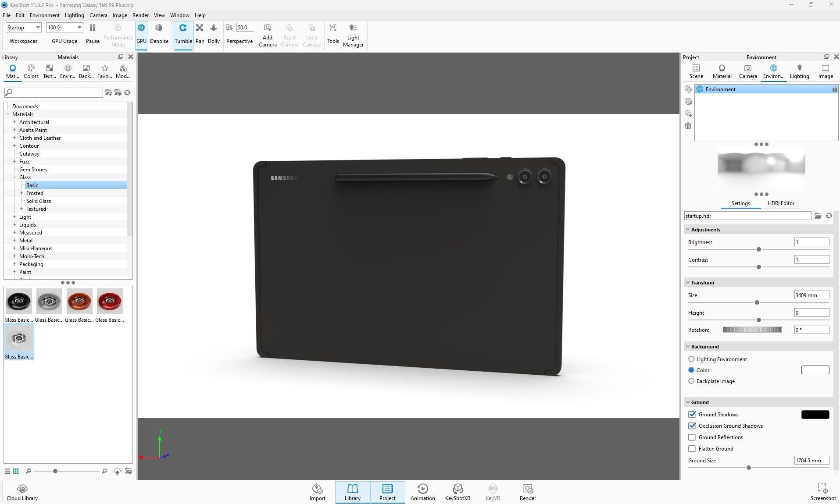Collapse the Glass materials folder
Screen dimensions: 840x504
(x=14, y=177)
